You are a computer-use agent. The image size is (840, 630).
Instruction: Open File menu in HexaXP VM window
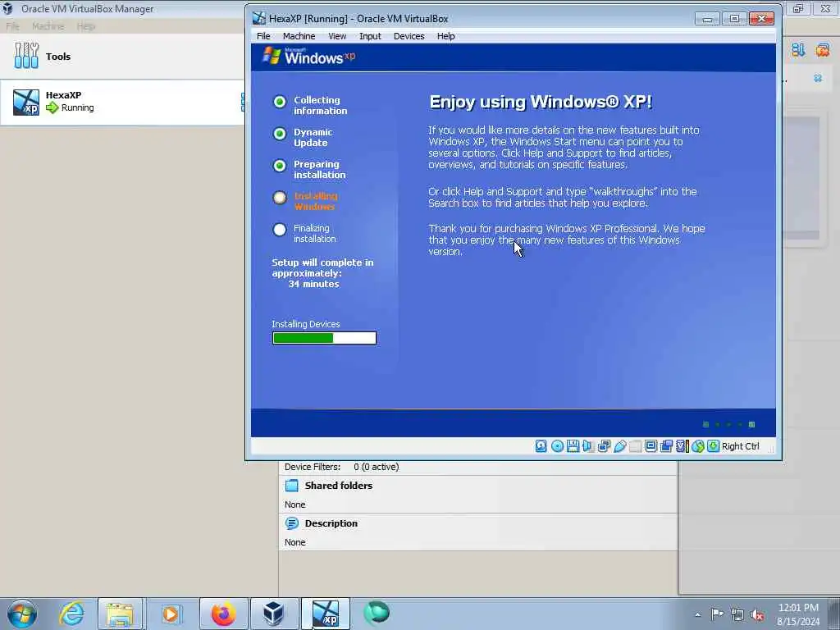point(263,36)
